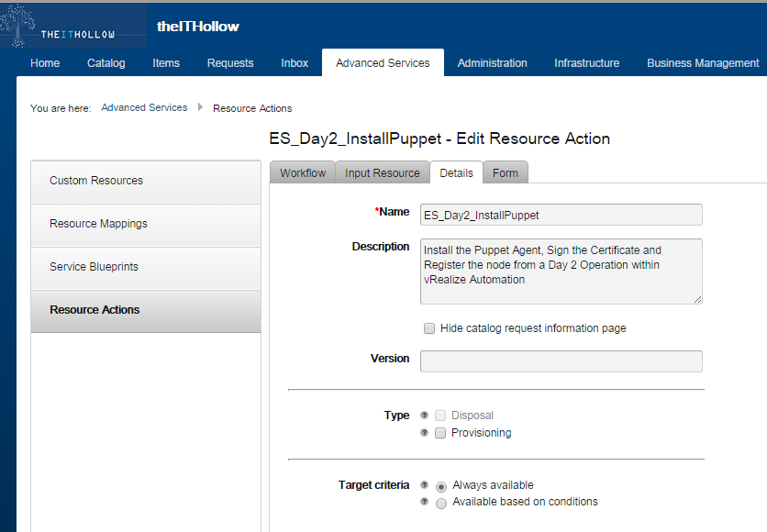Click help icon beside Provisioning type
Viewport: 767px width, 532px height.
click(x=424, y=433)
